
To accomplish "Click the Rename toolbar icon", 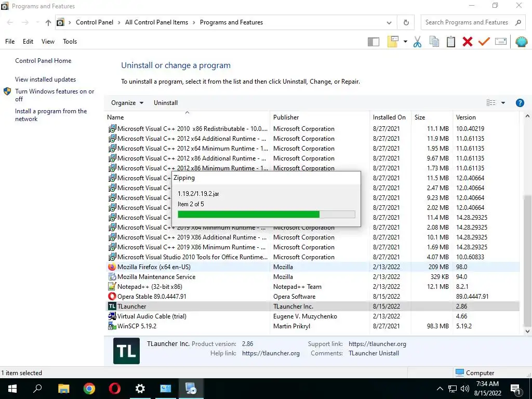I will click(501, 42).
